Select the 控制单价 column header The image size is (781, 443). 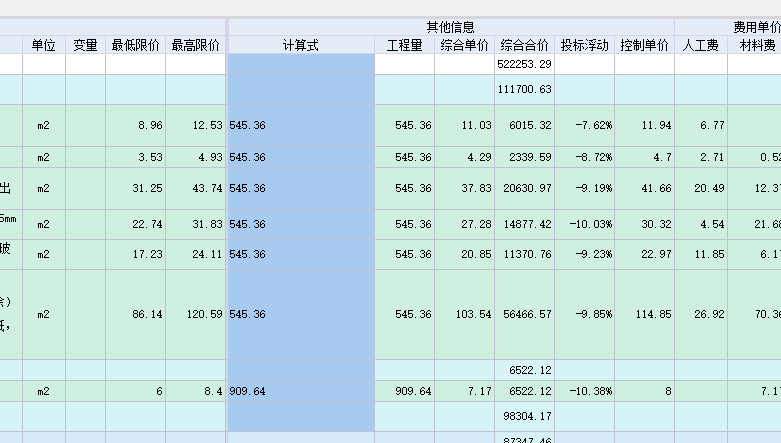click(645, 45)
